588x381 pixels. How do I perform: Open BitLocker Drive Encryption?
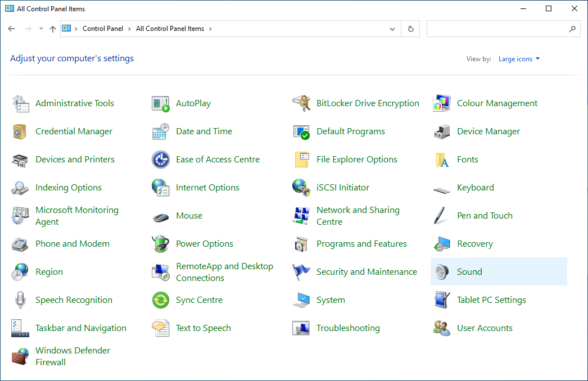[368, 103]
